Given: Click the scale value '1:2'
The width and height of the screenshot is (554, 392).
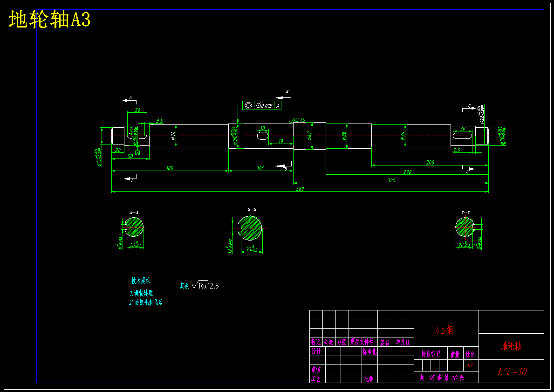Looking at the screenshot, I should coord(470,365).
